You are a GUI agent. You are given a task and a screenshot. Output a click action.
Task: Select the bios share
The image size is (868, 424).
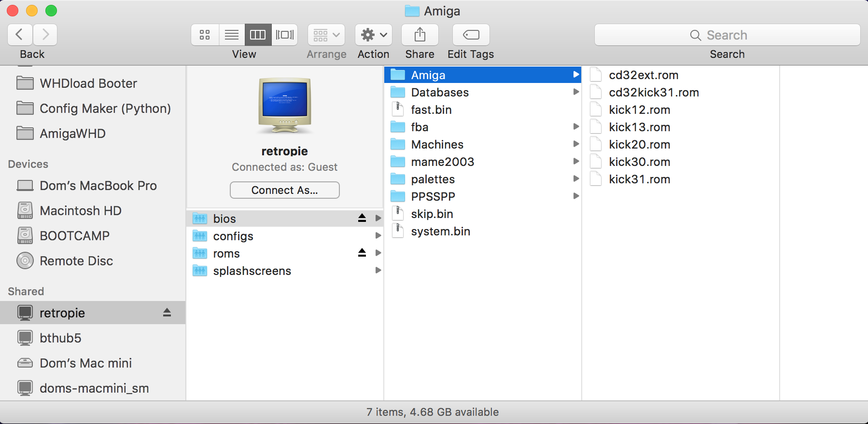point(285,219)
